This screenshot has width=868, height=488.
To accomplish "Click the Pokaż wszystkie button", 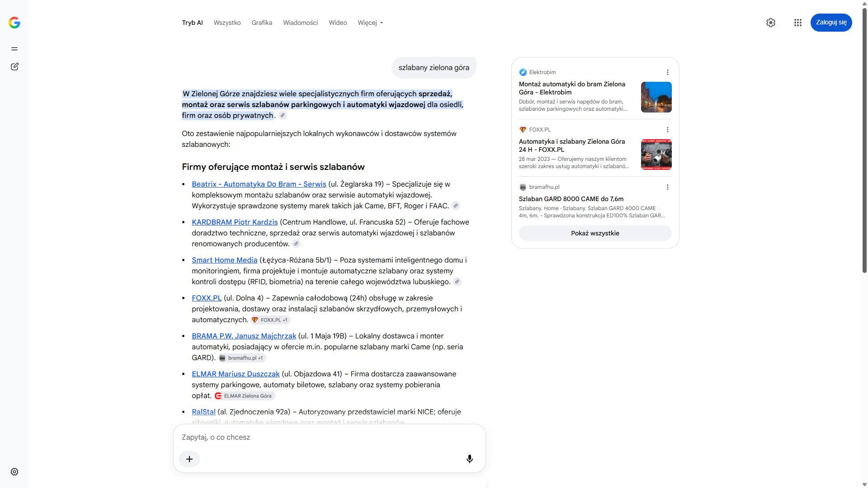I will pos(595,233).
